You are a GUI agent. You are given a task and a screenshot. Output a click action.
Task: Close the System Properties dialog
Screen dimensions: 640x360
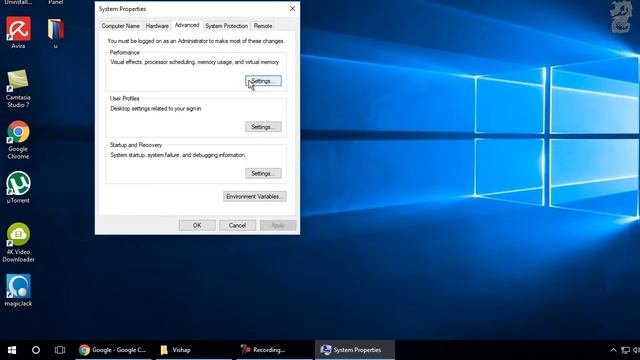pos(292,9)
